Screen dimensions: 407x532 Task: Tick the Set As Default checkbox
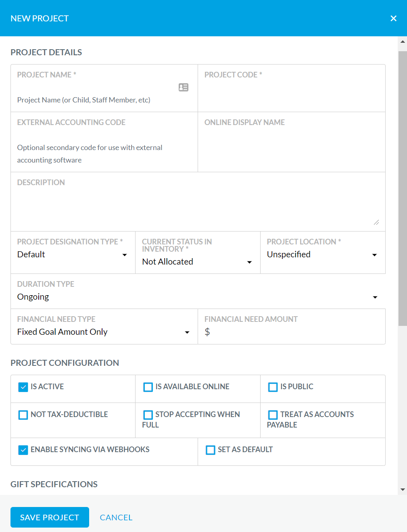(211, 450)
